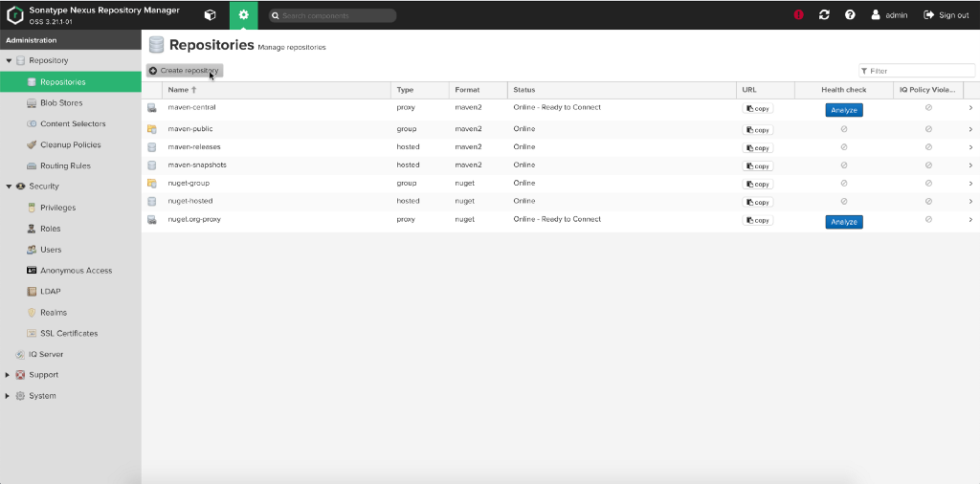Copy the nuget-group URL
The image size is (980, 484).
click(758, 185)
